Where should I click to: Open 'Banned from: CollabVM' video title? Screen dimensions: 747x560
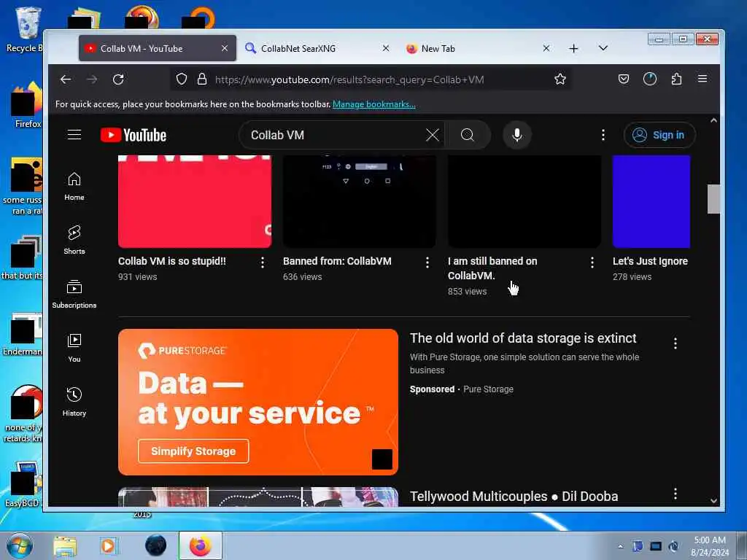[x=337, y=261]
